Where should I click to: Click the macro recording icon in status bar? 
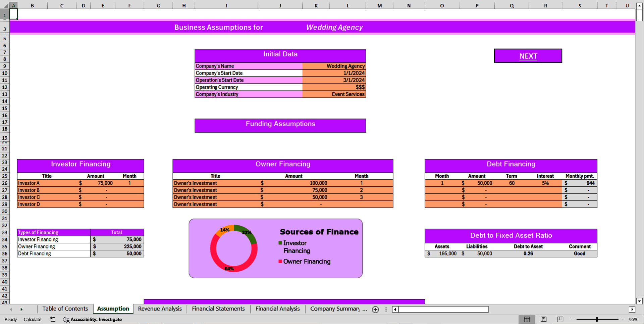click(53, 319)
